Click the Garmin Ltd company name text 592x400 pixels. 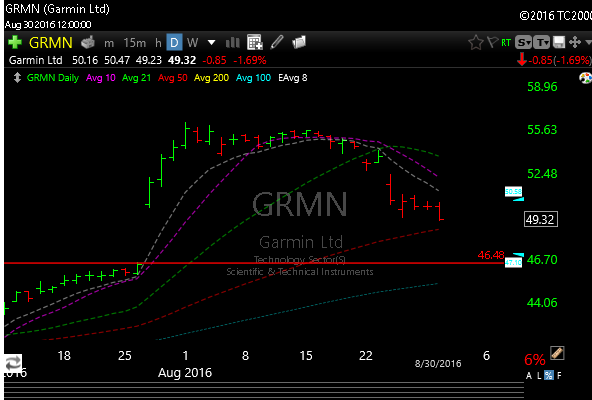[35, 60]
